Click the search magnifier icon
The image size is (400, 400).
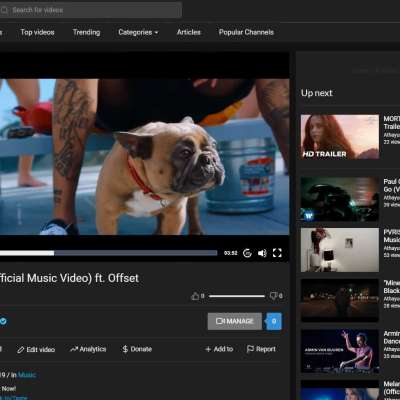(4, 10)
